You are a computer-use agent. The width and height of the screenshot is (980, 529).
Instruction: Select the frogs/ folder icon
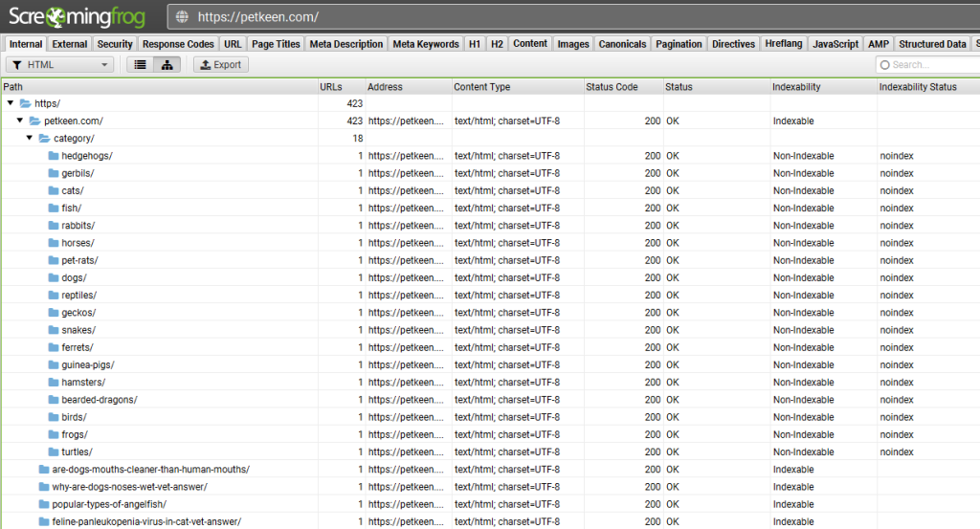54,434
